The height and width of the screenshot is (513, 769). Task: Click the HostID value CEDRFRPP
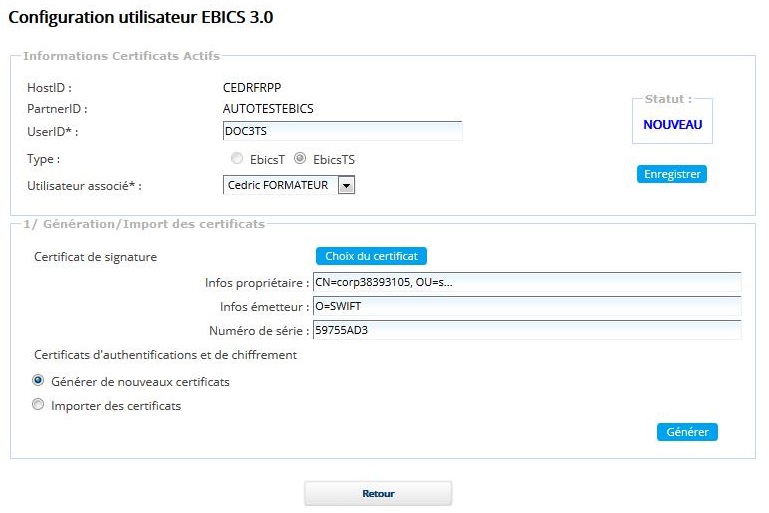coord(252,88)
